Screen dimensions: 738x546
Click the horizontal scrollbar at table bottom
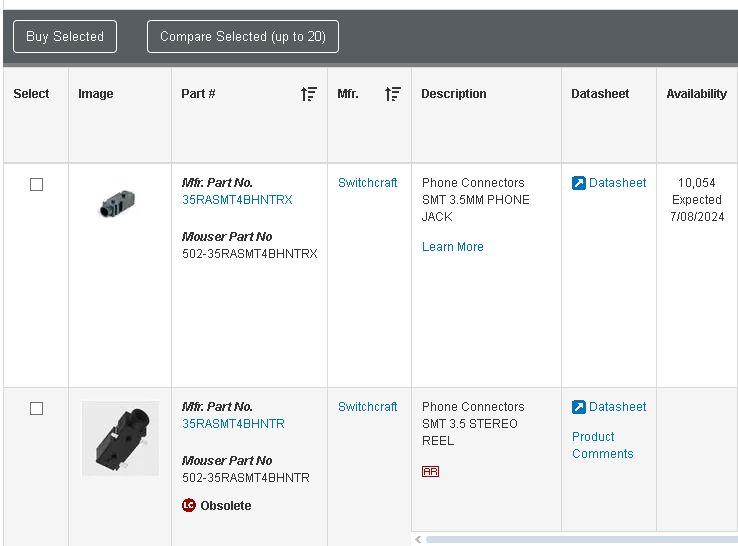(x=580, y=539)
